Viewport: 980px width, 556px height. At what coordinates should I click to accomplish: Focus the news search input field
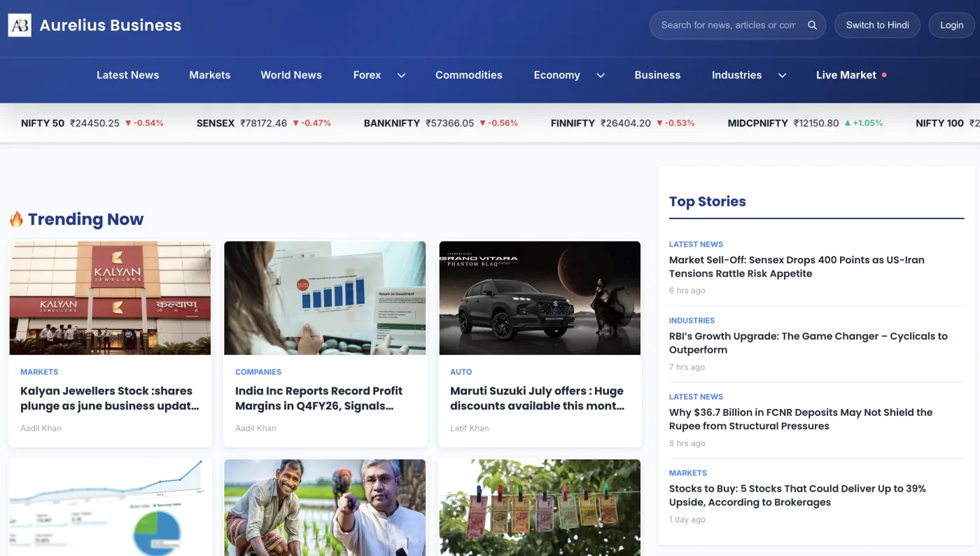click(x=729, y=25)
